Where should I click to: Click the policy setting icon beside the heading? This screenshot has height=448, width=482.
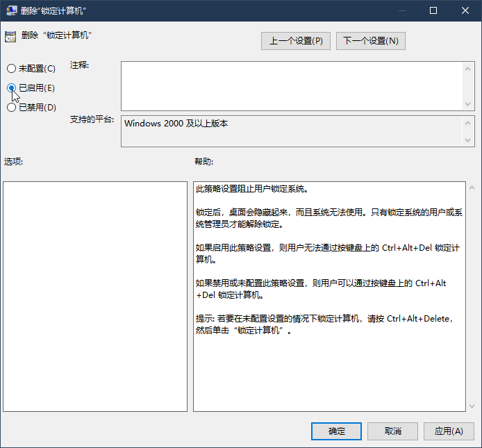pos(10,37)
